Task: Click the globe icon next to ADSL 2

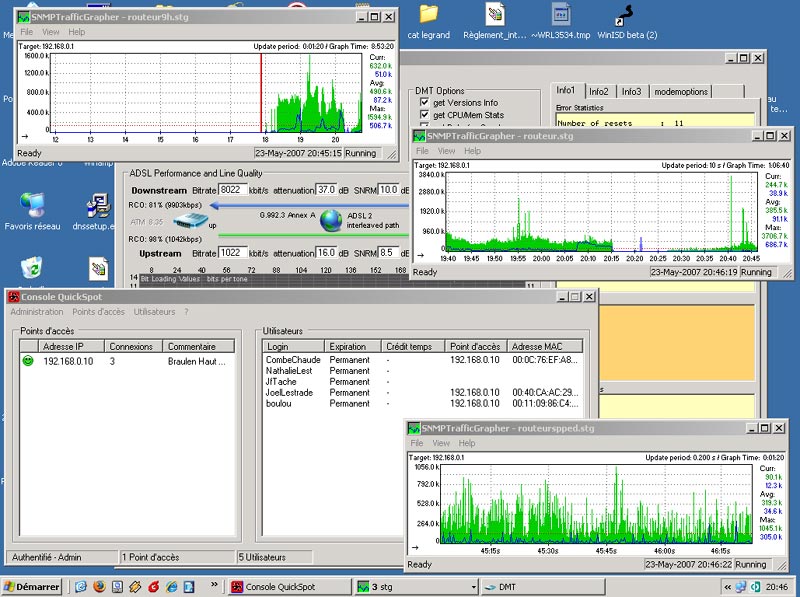Action: tap(332, 221)
